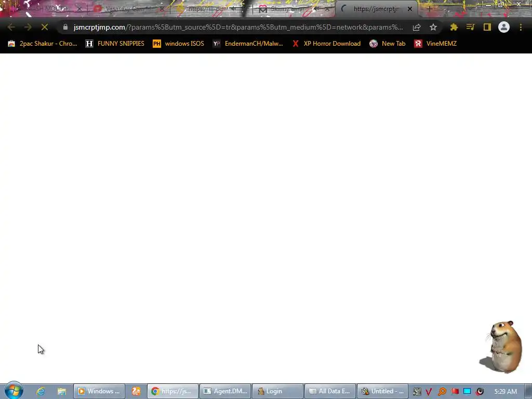Switch to the Agent.DM... taskbar window
This screenshot has height=399, width=532.
click(x=225, y=391)
